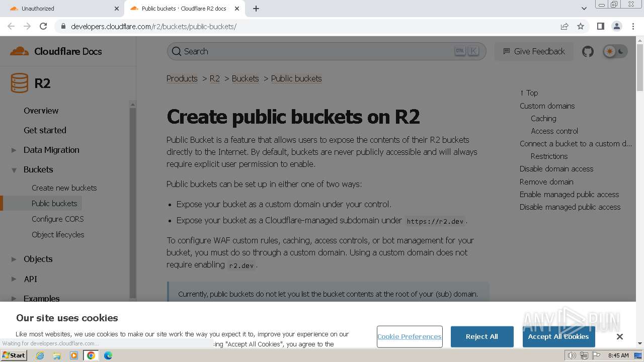Screen dimensions: 644x362
Task: Expand the Data Migration section
Action: [14, 150]
